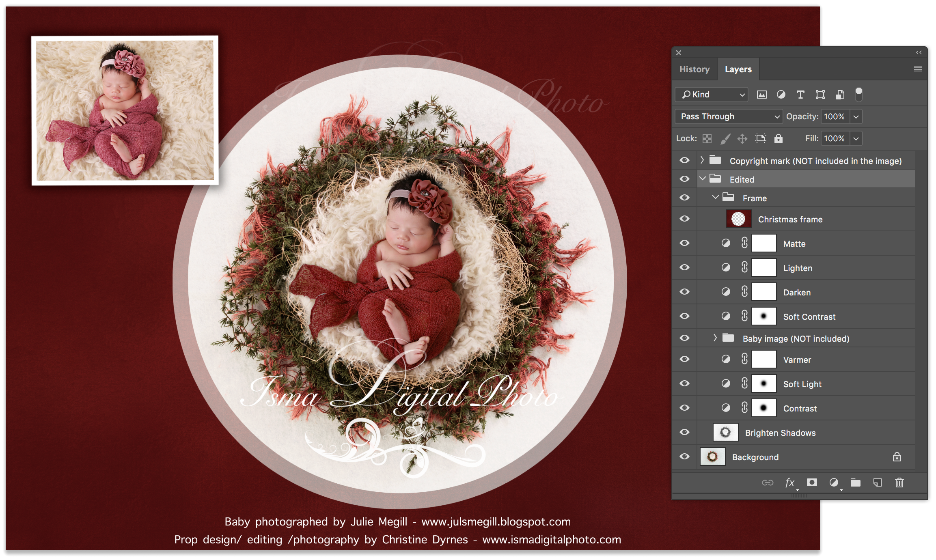Toggle visibility of Varmer layer
Viewport: 936px width, 560px height.
[x=685, y=360]
